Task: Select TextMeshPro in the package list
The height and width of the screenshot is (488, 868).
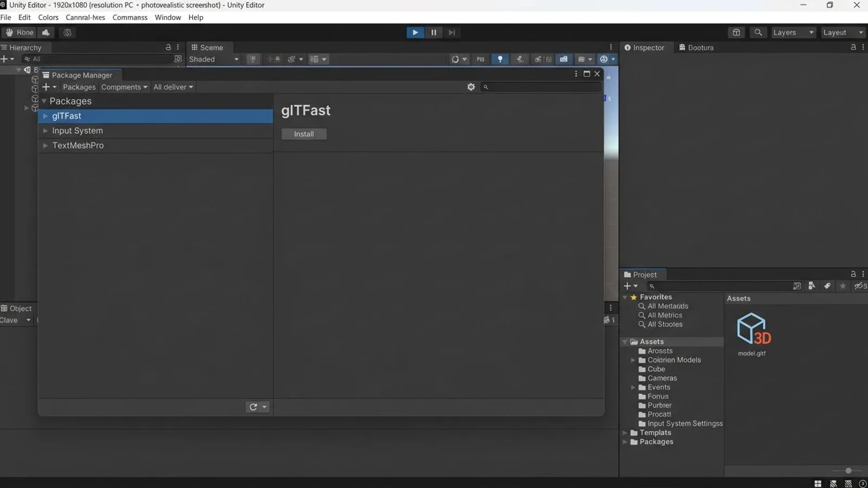Action: (156, 145)
